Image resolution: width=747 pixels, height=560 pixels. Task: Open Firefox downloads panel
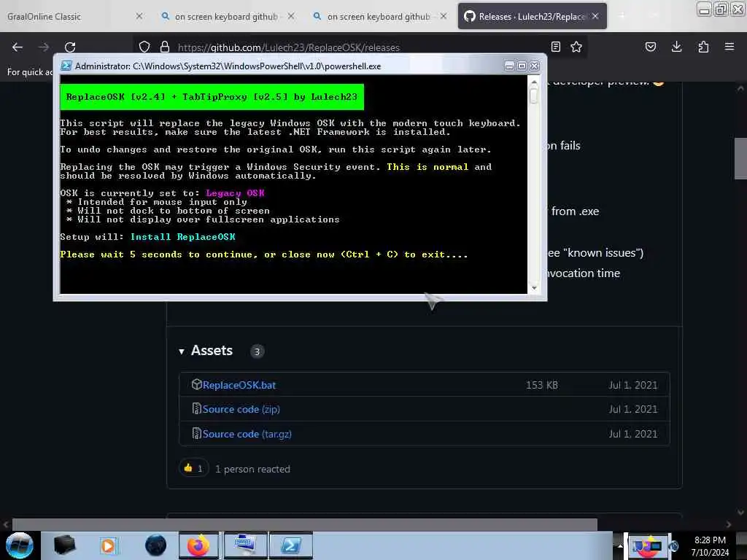pyautogui.click(x=676, y=47)
